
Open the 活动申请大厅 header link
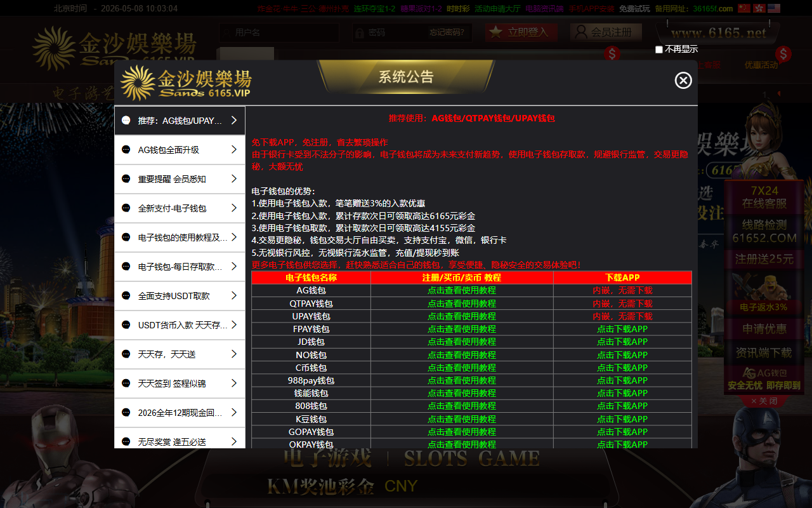click(497, 9)
